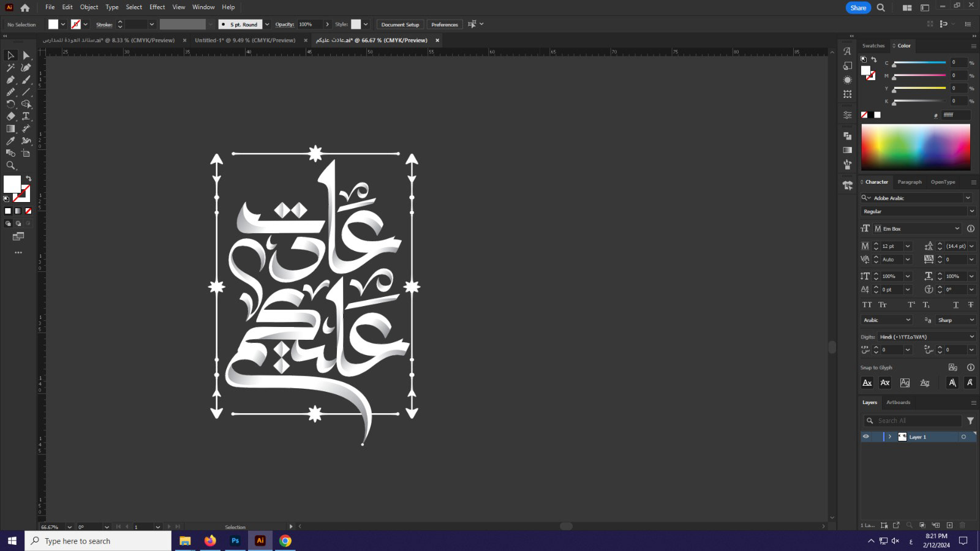Hide Layer 1 with eye icon
This screenshot has width=980, height=551.
tap(866, 437)
